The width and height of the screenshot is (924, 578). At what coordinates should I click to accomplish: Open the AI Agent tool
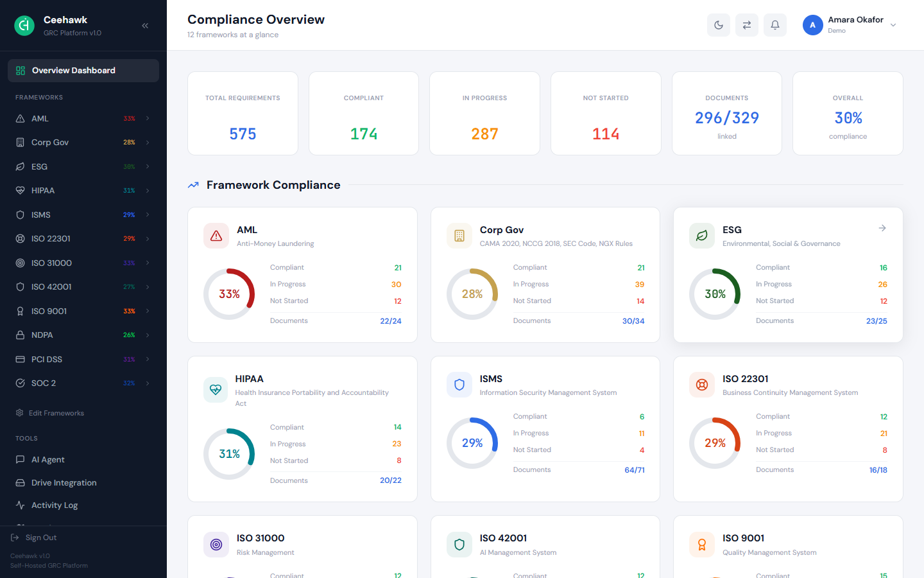(x=83, y=460)
